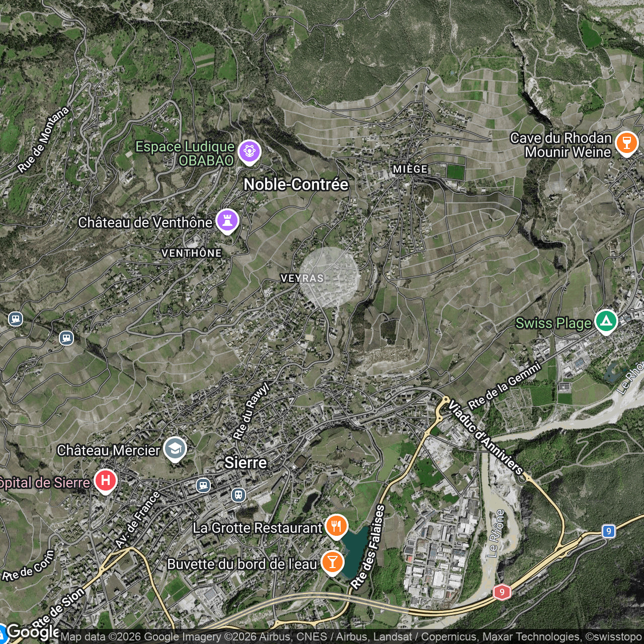Open the Cave du Rhodan wine glass pin

627,143
